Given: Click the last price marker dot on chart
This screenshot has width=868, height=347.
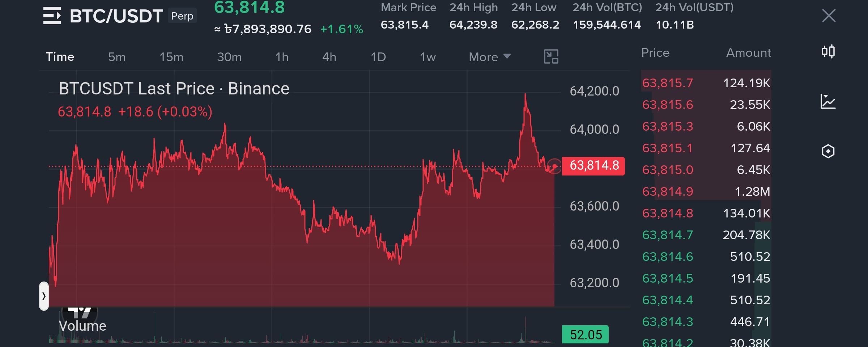Looking at the screenshot, I should 554,166.
